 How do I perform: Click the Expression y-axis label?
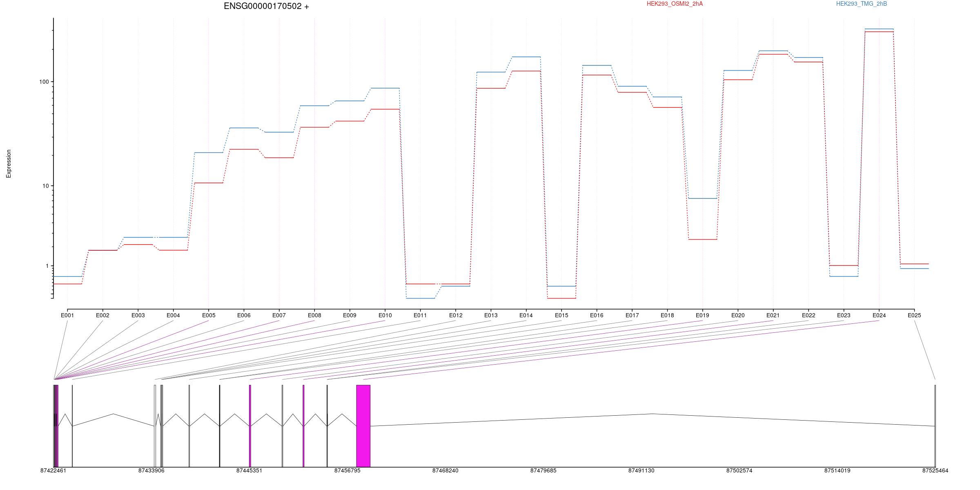coord(9,163)
